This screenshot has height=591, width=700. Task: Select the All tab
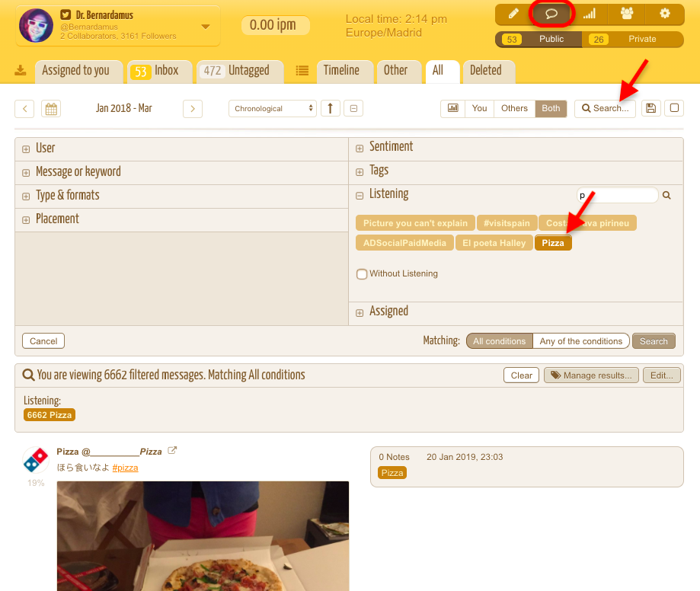click(443, 72)
